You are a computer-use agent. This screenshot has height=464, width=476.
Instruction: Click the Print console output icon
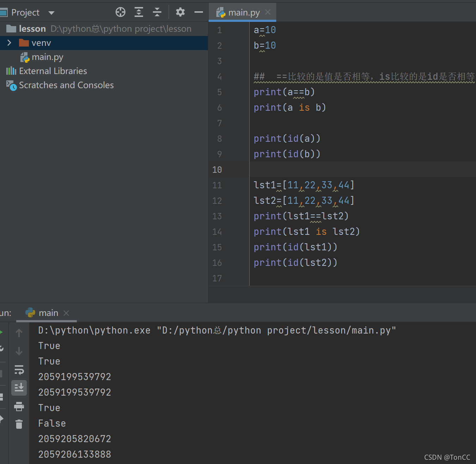coord(19,406)
